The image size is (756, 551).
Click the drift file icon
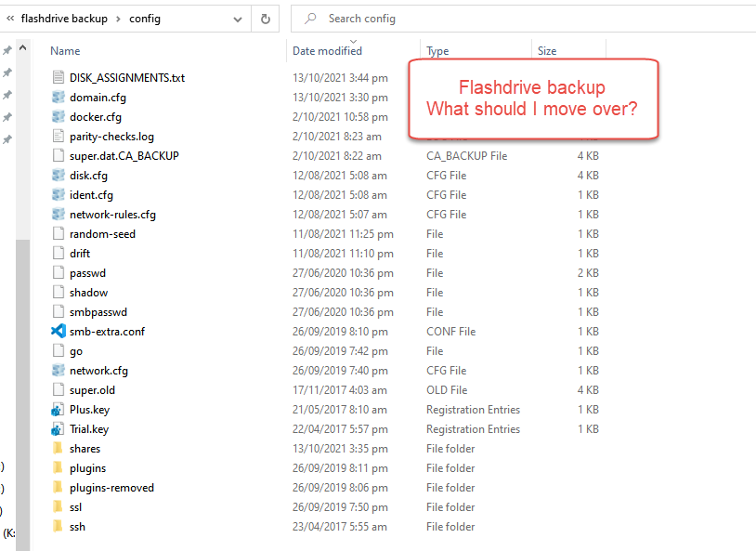pos(59,253)
